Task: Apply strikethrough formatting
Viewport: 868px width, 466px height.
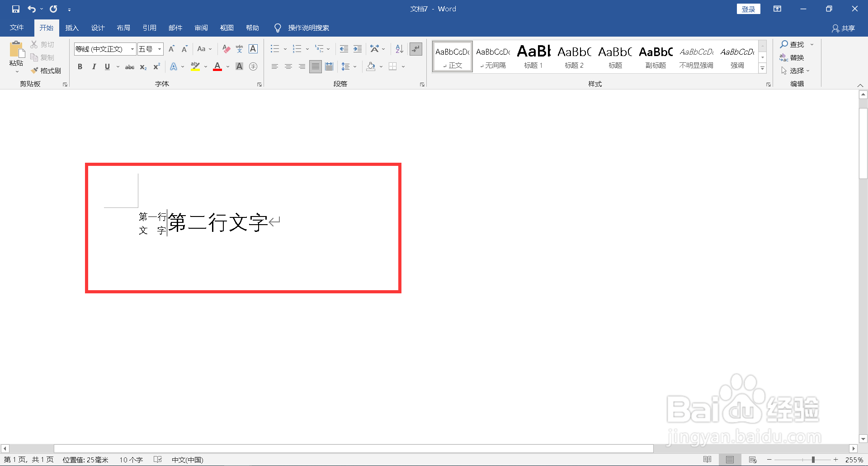Action: [x=130, y=67]
